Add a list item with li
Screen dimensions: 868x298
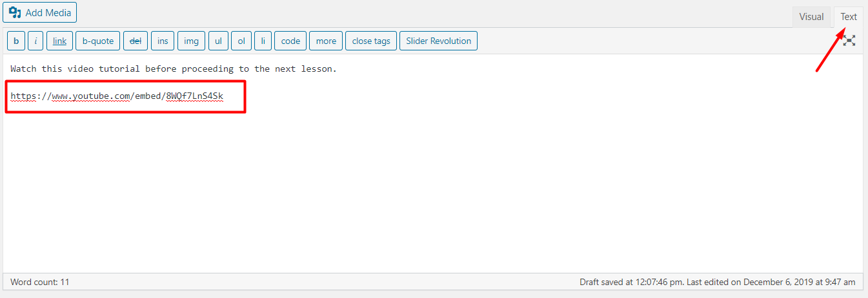(x=263, y=41)
